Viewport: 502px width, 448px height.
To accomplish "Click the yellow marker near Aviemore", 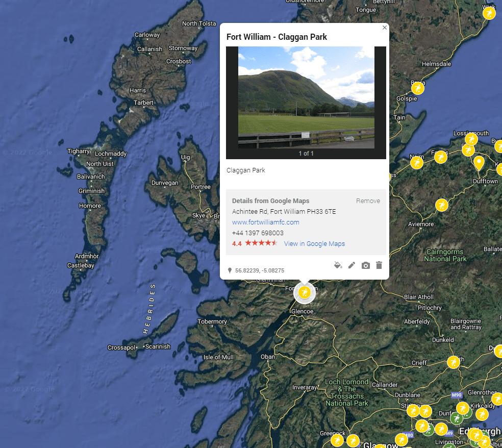I will tap(441, 205).
